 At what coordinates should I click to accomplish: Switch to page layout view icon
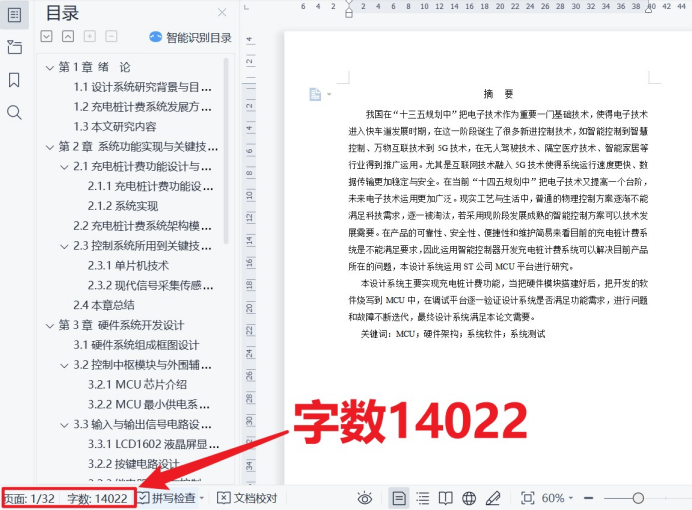click(399, 499)
